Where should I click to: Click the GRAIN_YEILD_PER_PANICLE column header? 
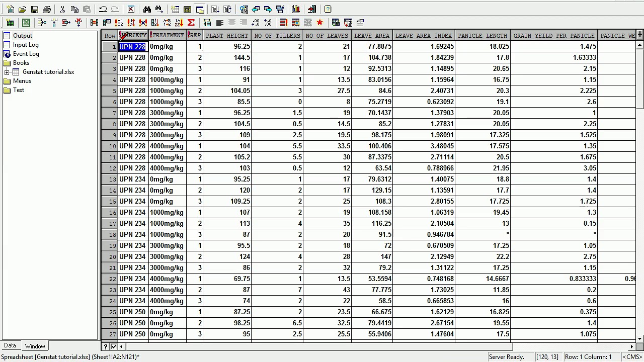[554, 36]
